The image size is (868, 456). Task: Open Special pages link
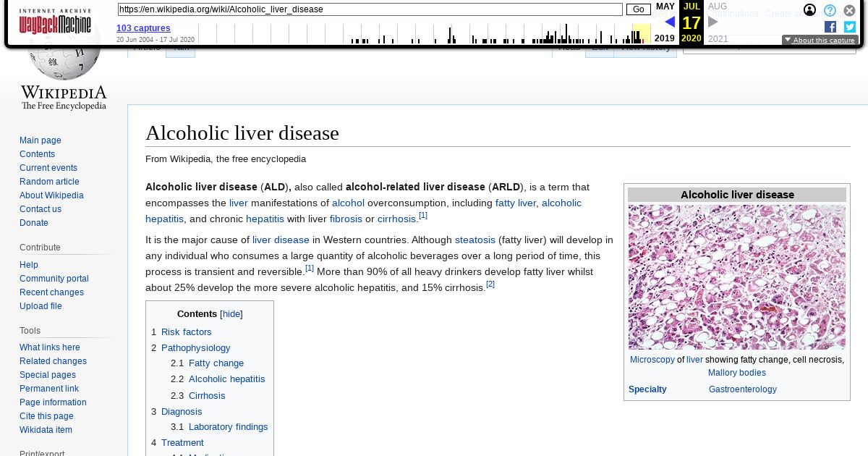tap(48, 375)
